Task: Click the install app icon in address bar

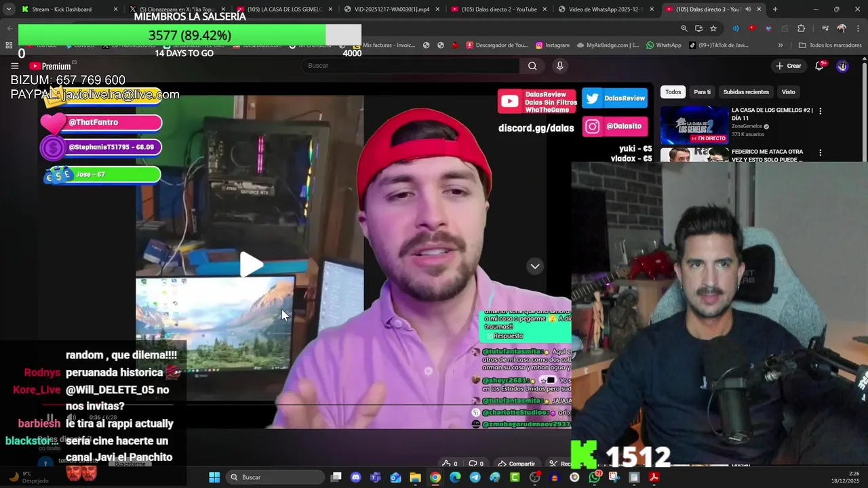Action: pos(698,28)
